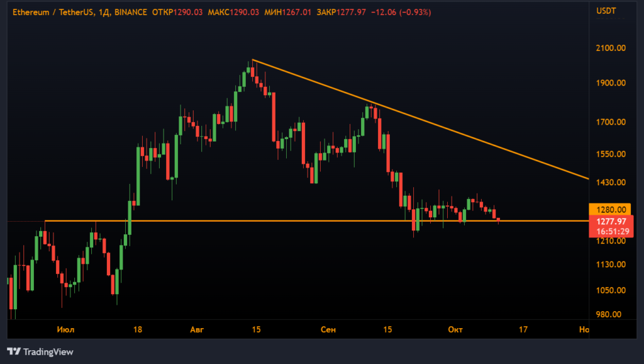Click the Сен date label on time axis
This screenshot has height=364, width=644.
(328, 329)
